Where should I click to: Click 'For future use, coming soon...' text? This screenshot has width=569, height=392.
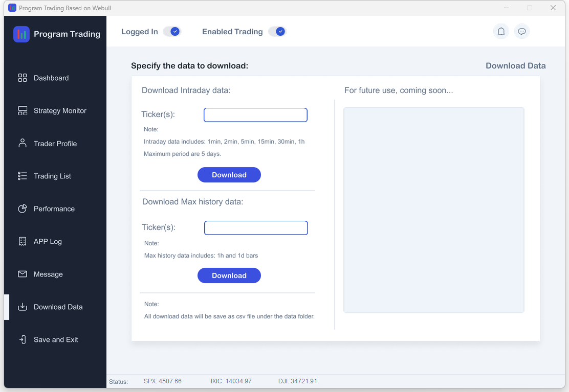click(399, 90)
